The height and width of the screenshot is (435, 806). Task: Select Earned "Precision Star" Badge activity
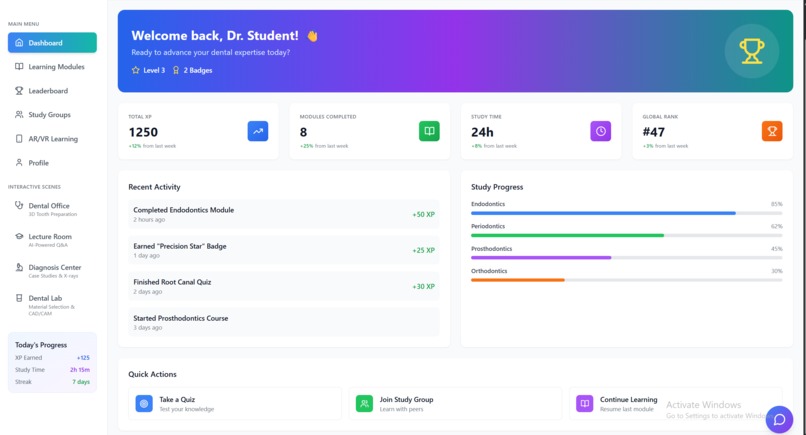[284, 250]
